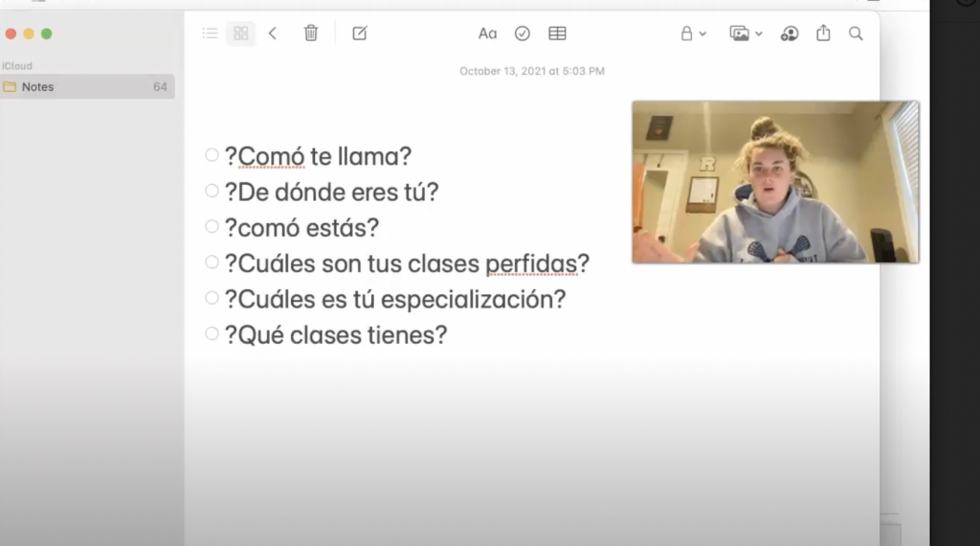980x546 pixels.
Task: Click the '?comó estás?' text
Action: 301,228
